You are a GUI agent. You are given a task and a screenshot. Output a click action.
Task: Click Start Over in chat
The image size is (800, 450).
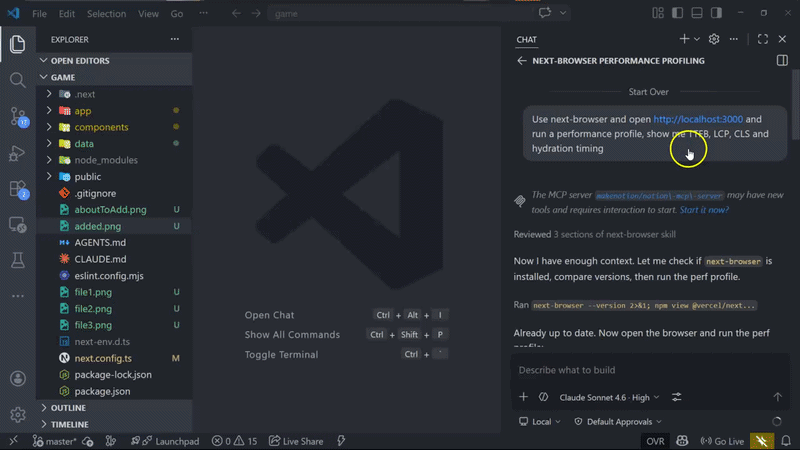(x=648, y=92)
